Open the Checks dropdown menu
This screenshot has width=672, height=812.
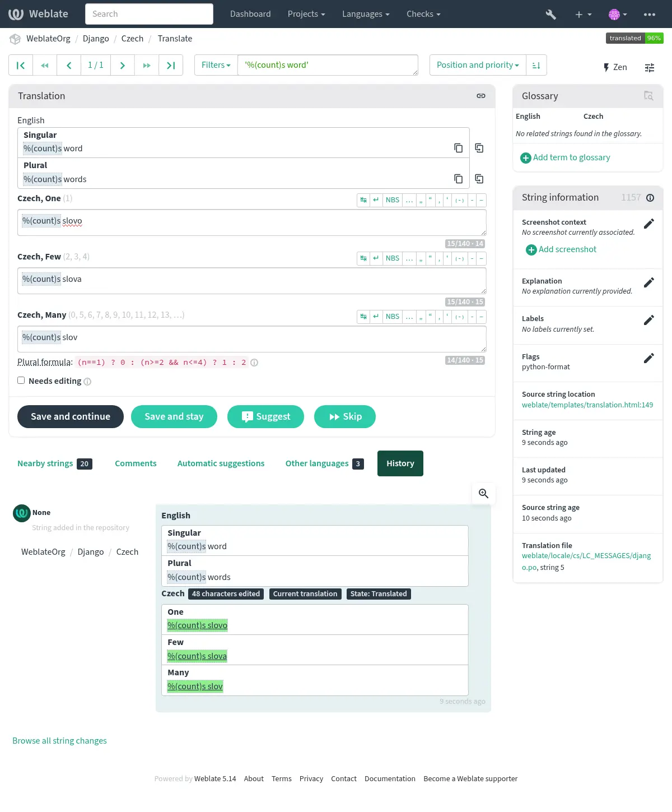[423, 14]
